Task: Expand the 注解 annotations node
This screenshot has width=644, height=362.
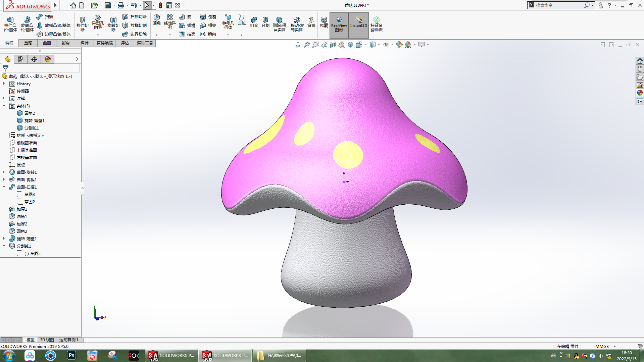Action: click(x=4, y=98)
